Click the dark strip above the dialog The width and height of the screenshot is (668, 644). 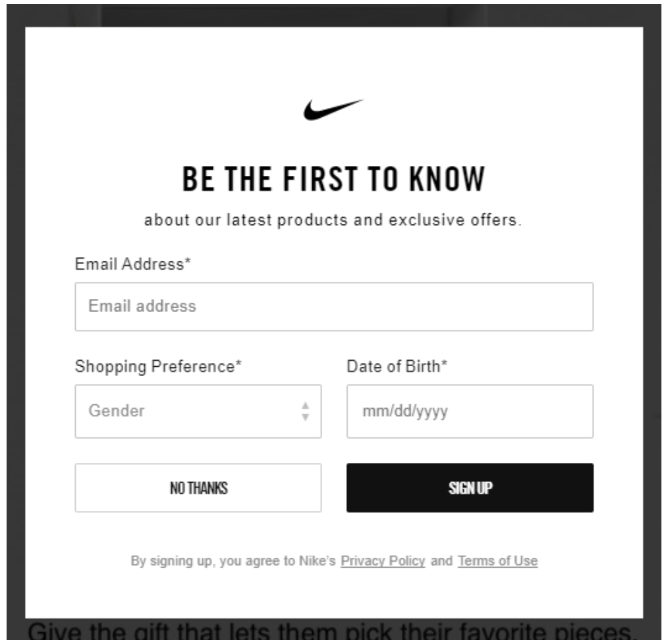[x=333, y=14]
